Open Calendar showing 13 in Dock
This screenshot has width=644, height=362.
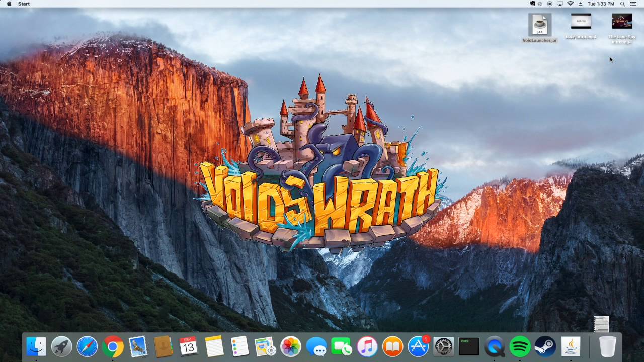tap(189, 347)
